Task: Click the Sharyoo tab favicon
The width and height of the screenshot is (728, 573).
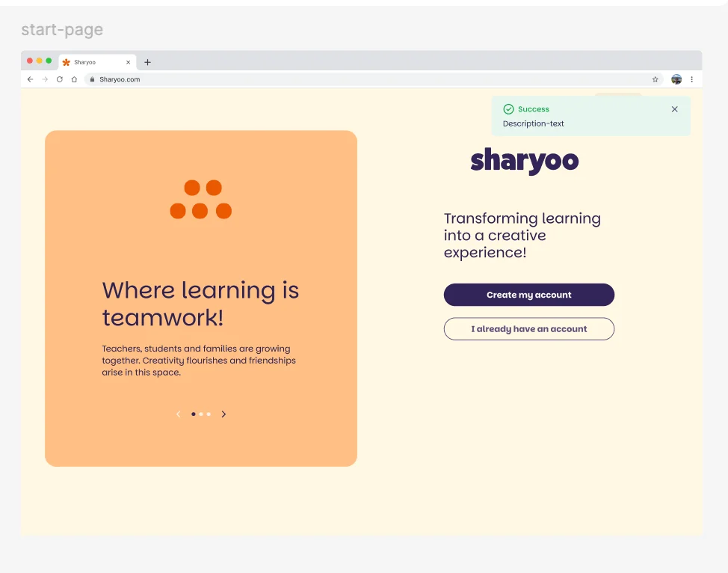Action: tap(67, 62)
